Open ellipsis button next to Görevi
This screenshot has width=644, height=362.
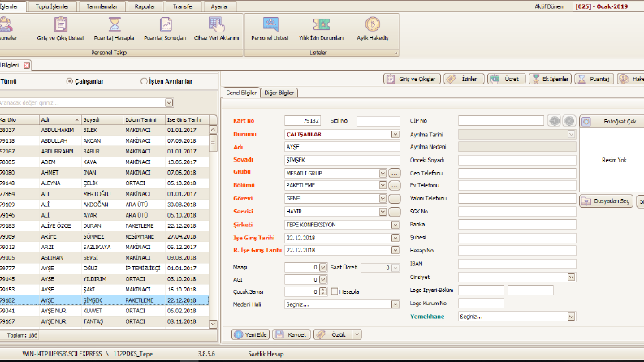point(395,199)
